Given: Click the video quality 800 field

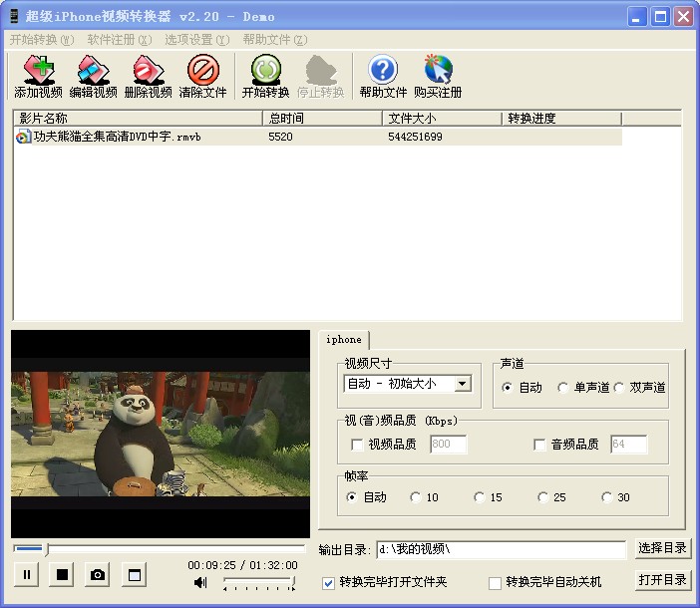Looking at the screenshot, I should (x=448, y=444).
